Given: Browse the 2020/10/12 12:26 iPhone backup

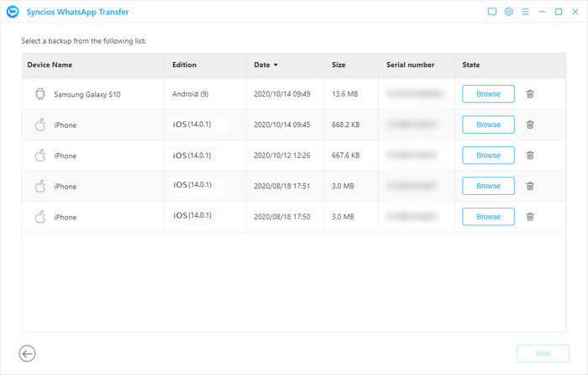Looking at the screenshot, I should coord(488,156).
